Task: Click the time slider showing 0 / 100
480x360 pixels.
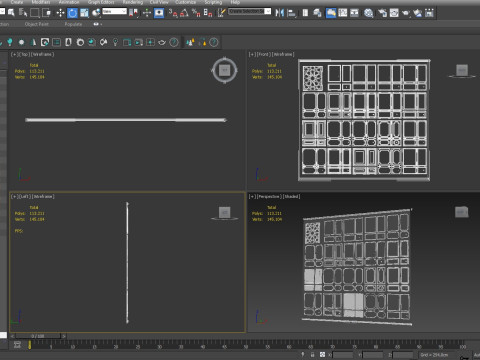Action: 38,336
